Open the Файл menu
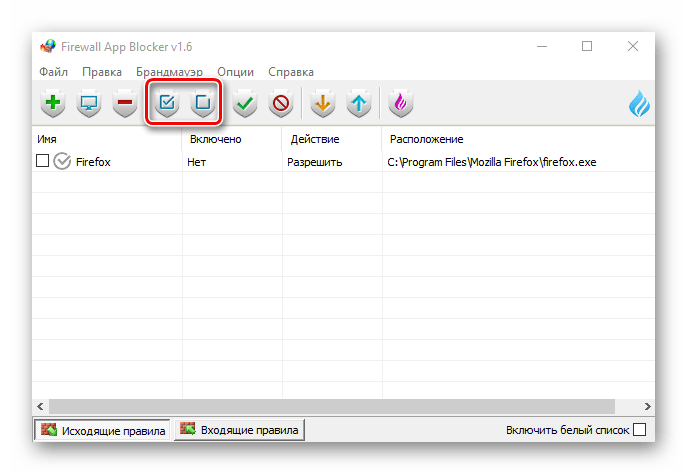 [x=53, y=72]
